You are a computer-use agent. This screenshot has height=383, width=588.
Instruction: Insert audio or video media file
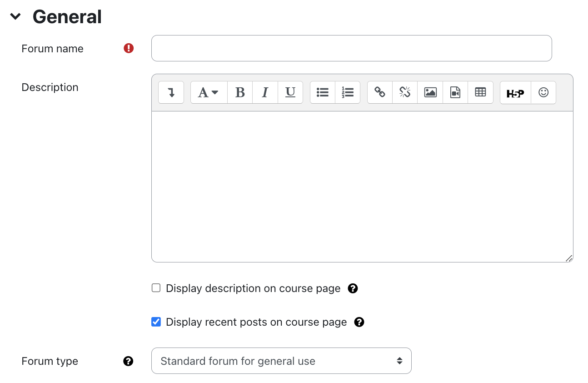[455, 93]
